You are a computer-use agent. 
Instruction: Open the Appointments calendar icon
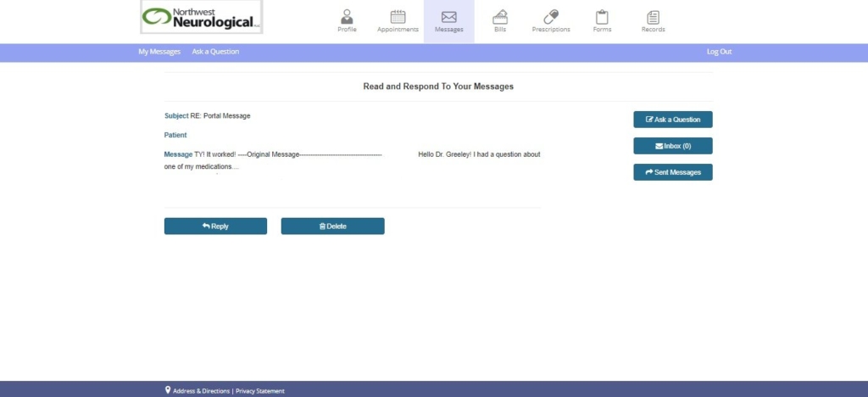[398, 17]
